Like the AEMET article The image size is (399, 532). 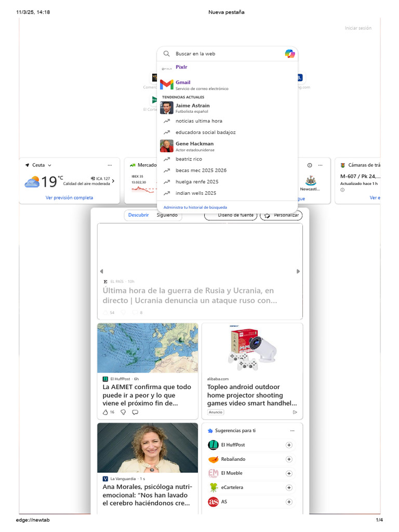click(105, 412)
